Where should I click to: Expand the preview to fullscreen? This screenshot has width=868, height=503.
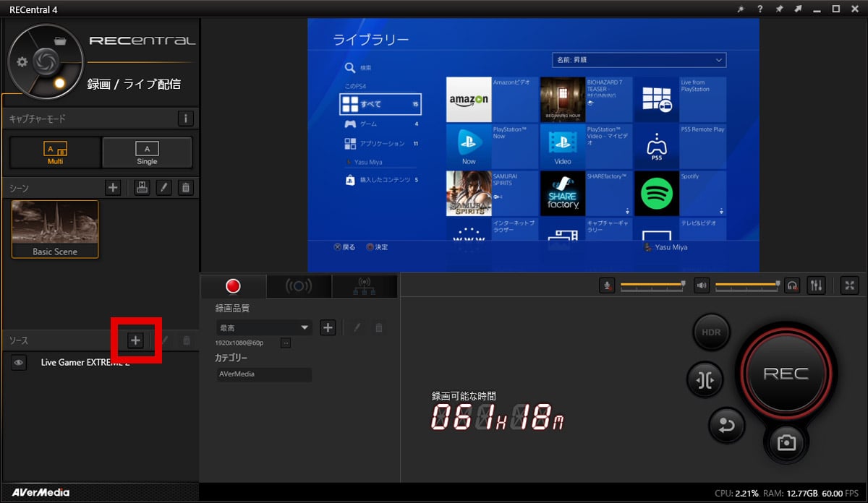[850, 285]
